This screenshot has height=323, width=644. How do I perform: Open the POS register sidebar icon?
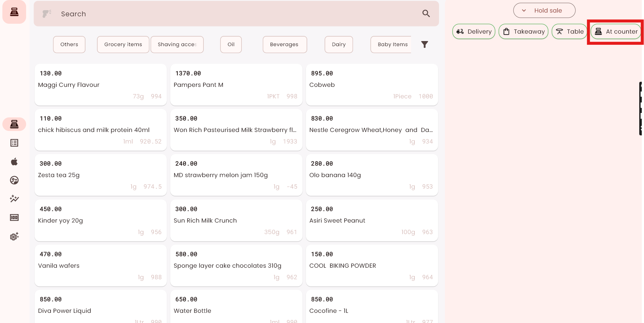14,125
